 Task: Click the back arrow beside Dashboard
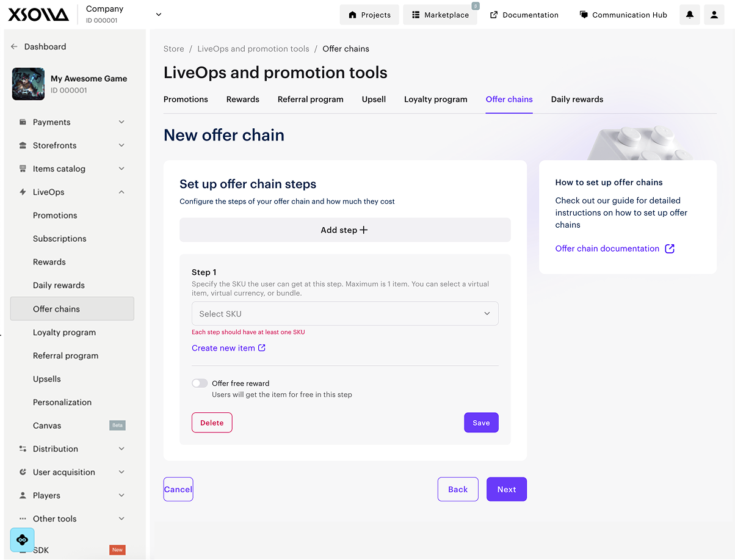[14, 47]
